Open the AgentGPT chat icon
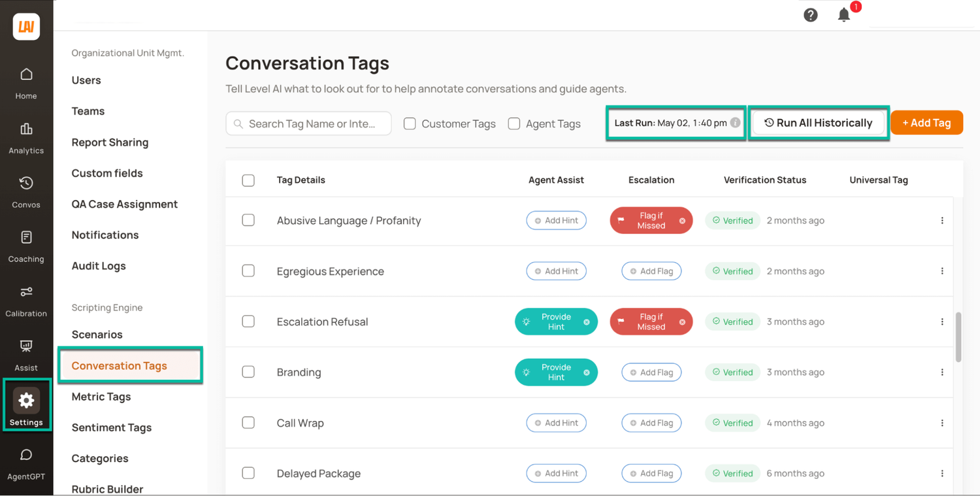 [x=26, y=455]
